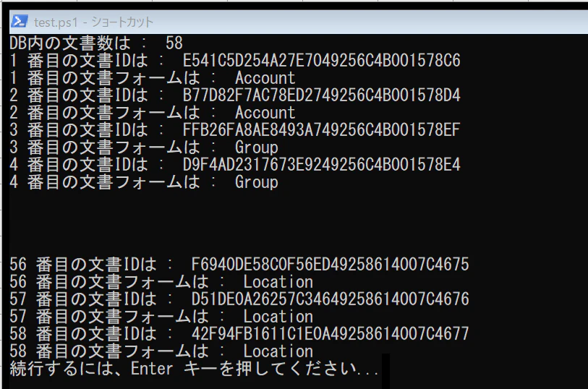The width and height of the screenshot is (588, 389).
Task: Click the label '2 番目の文書フォームは'
Action: pos(105,112)
